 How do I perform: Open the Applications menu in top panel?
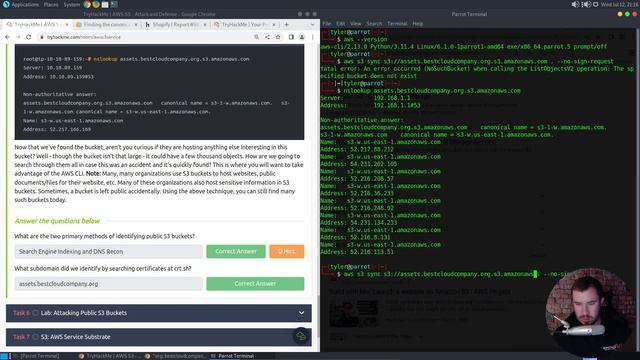[x=20, y=4]
